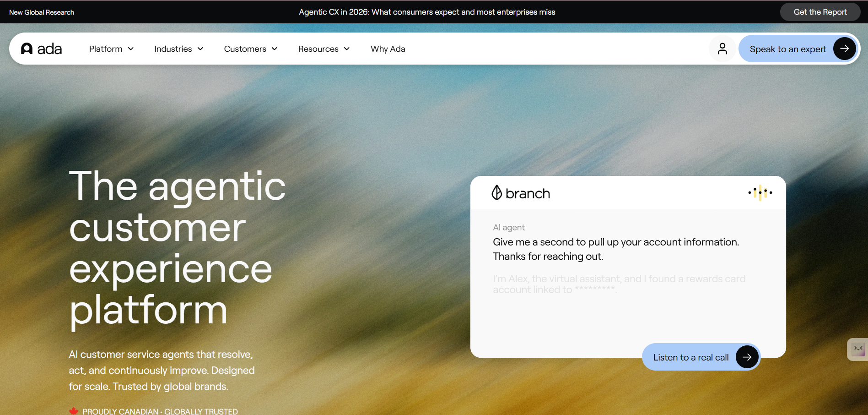Viewport: 868px width, 415px height.
Task: Click the New Global Research label
Action: (42, 12)
